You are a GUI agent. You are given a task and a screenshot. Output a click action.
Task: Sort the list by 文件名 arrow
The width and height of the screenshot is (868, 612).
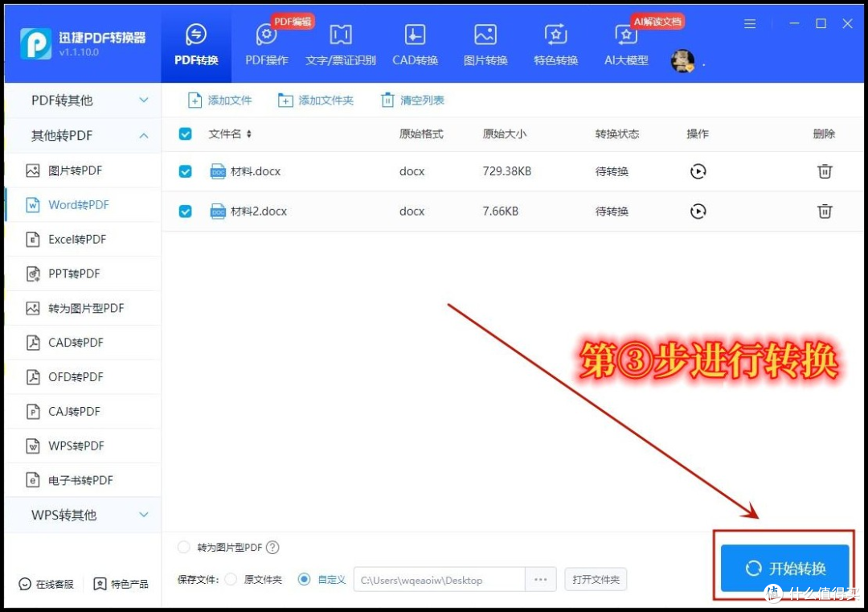coord(249,133)
